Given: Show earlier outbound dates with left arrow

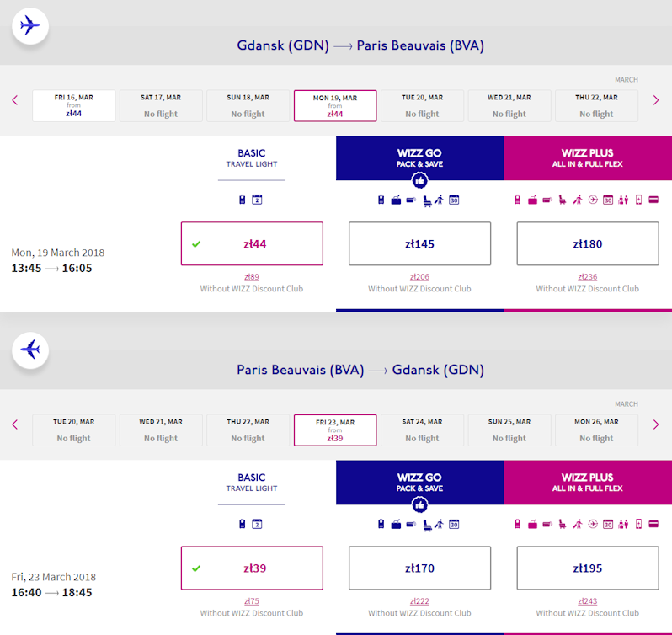Looking at the screenshot, I should coord(15,100).
